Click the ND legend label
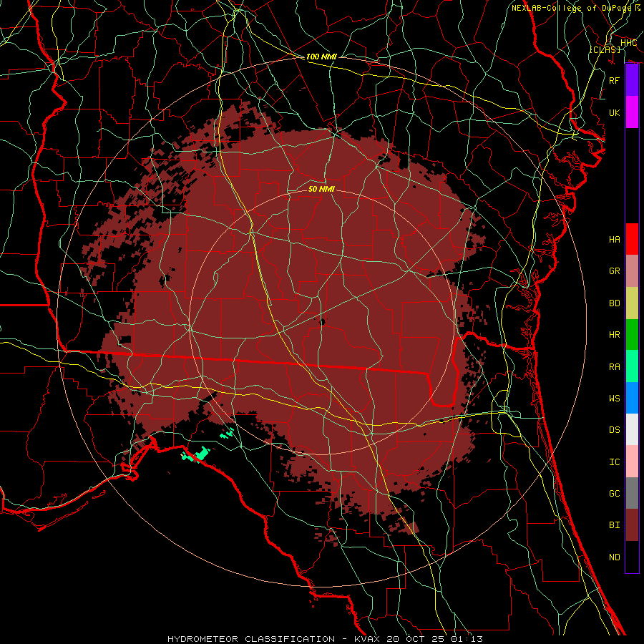Viewport: 644px width, 644px height. click(x=614, y=557)
